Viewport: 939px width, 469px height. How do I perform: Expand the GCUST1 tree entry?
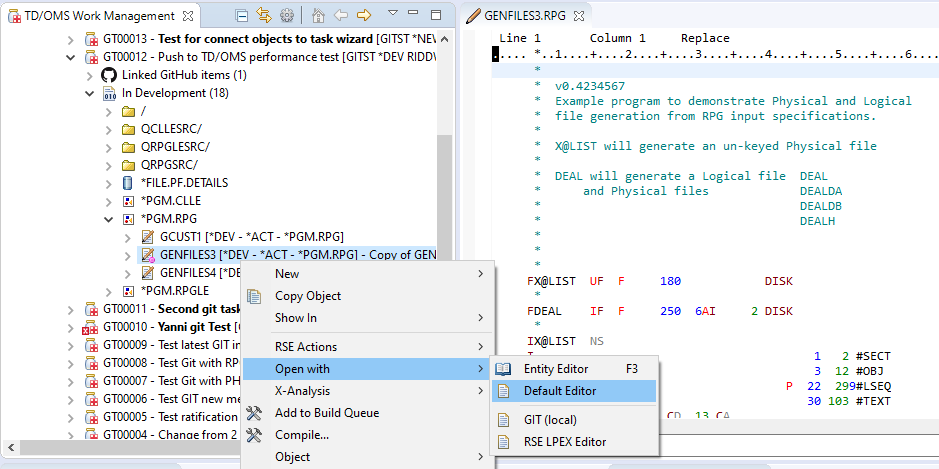(129, 237)
